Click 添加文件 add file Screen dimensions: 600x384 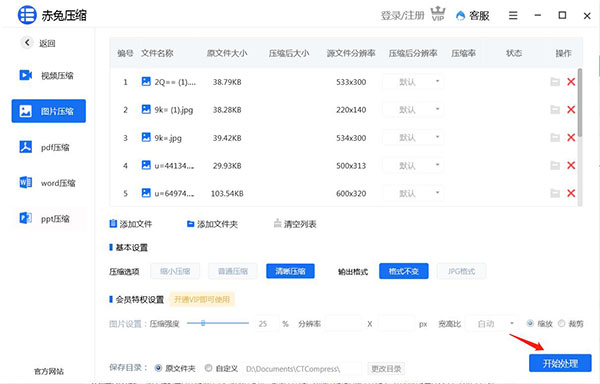coord(131,224)
